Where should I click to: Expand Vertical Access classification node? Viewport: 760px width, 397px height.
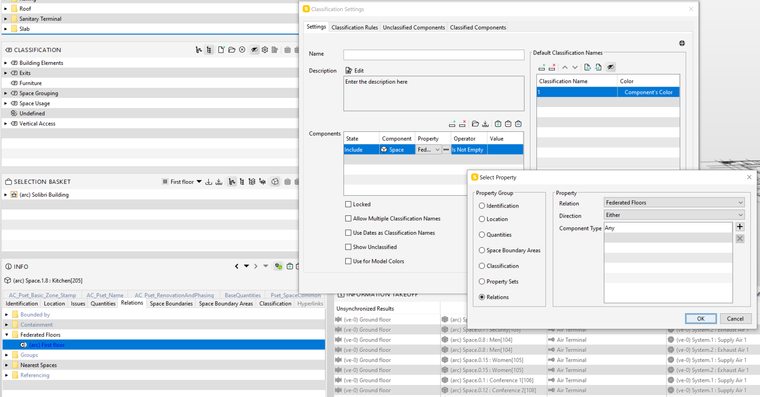click(6, 124)
